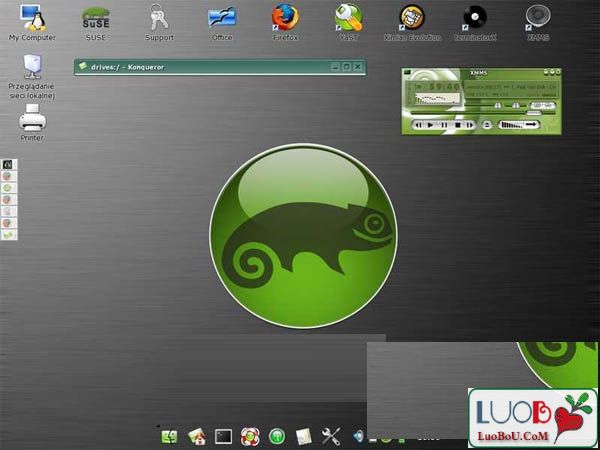Launch the terminal from the dock
This screenshot has width=600, height=450.
(x=223, y=436)
